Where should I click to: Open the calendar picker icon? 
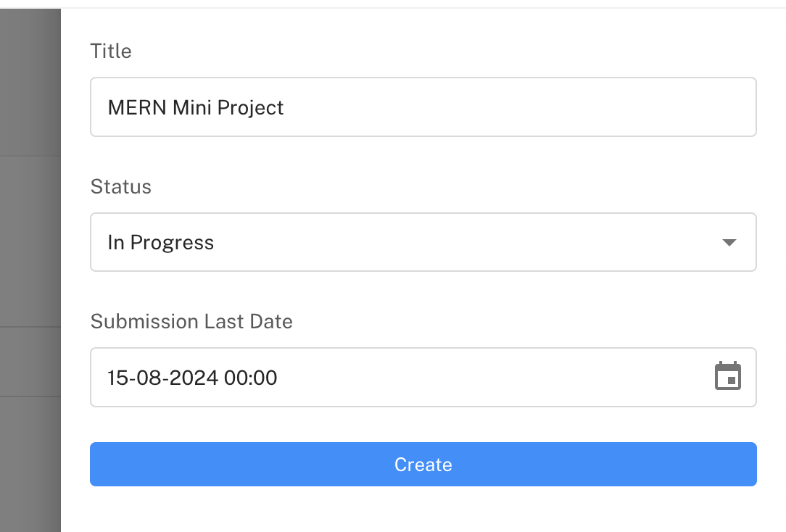pyautogui.click(x=727, y=377)
